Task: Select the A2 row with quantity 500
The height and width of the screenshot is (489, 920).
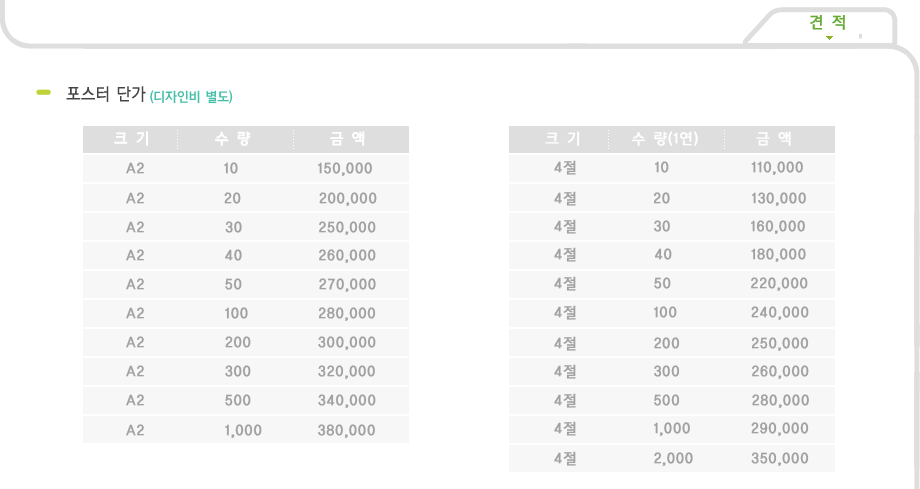Action: pos(246,400)
